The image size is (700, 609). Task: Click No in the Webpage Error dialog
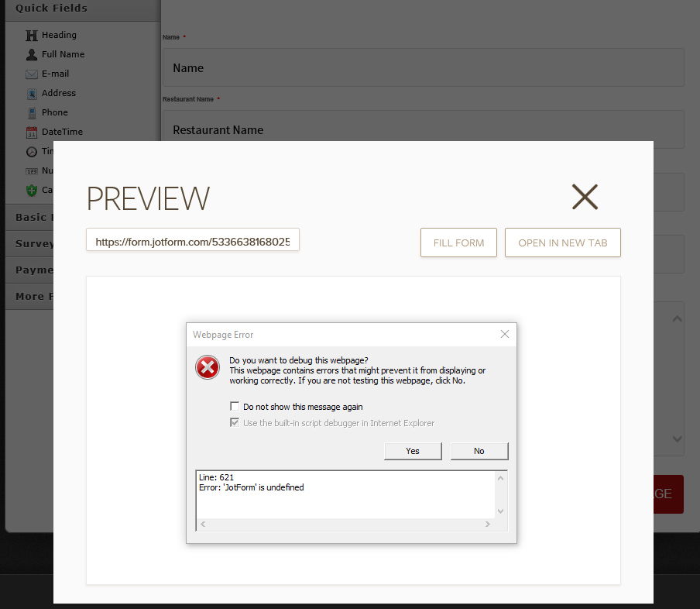pos(479,451)
